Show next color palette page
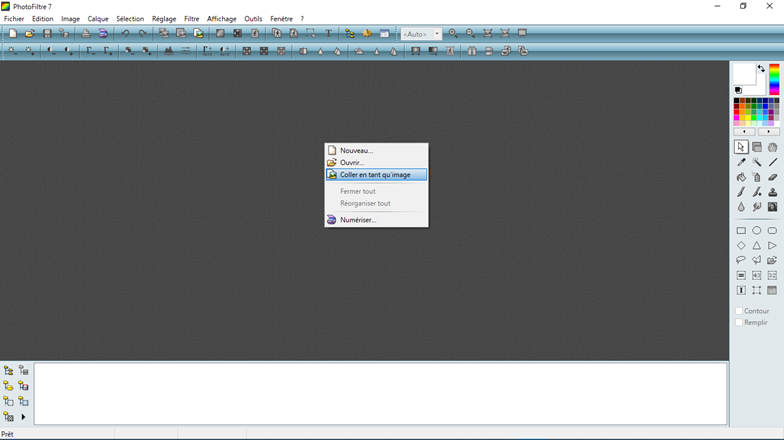Image resolution: width=784 pixels, height=440 pixels. 769,132
